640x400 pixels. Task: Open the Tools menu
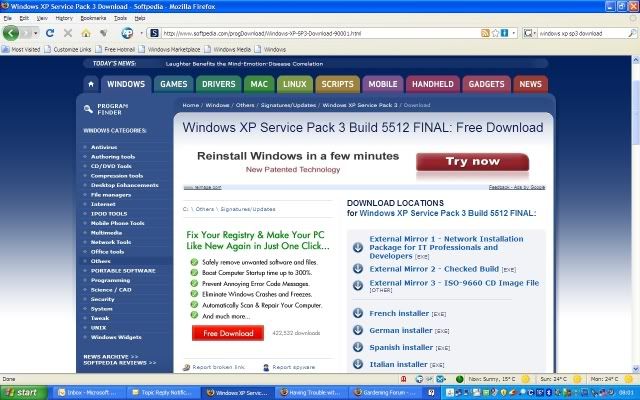coord(120,18)
